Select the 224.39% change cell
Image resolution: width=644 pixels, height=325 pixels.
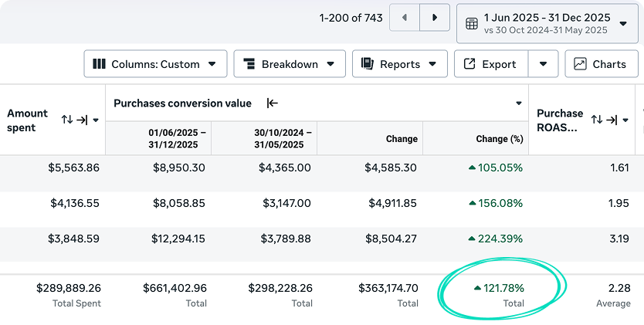[495, 239]
